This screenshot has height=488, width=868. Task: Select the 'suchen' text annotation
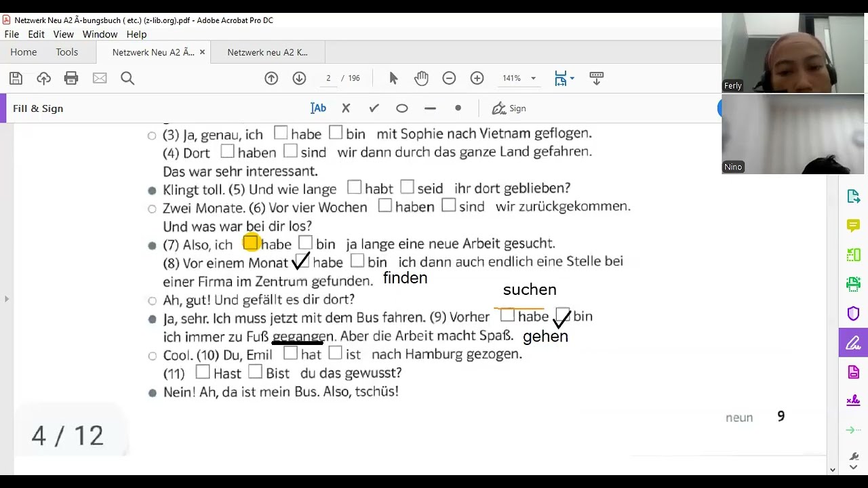[x=530, y=290]
